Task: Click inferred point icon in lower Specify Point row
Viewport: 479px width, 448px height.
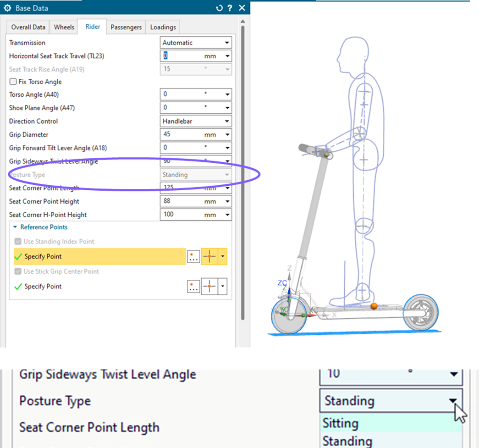Action: click(209, 287)
